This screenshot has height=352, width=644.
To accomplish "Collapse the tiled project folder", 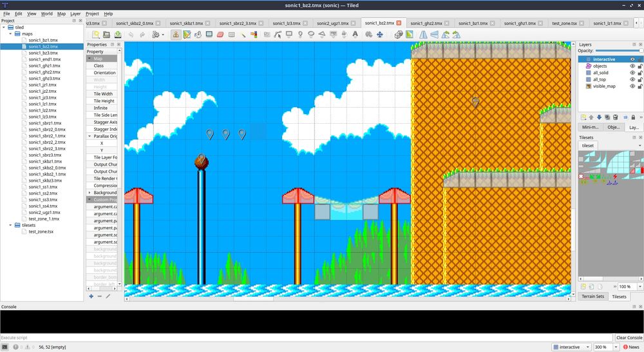I will coord(4,28).
